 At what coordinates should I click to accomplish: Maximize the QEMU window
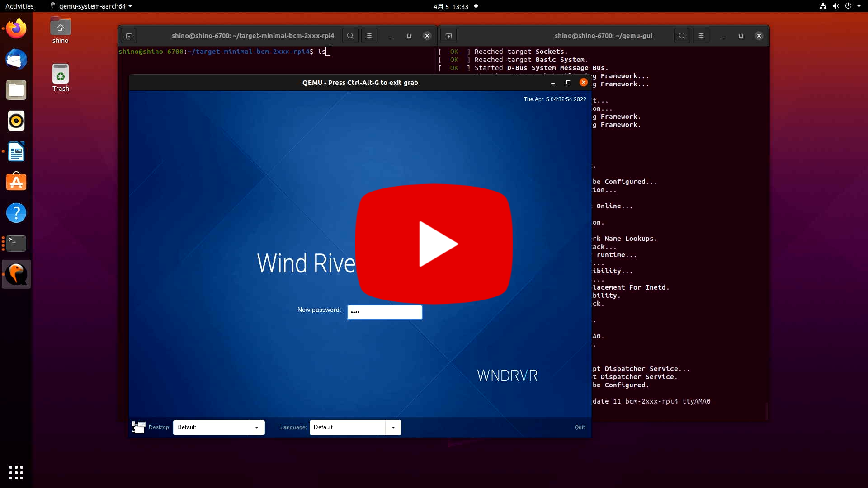click(568, 82)
